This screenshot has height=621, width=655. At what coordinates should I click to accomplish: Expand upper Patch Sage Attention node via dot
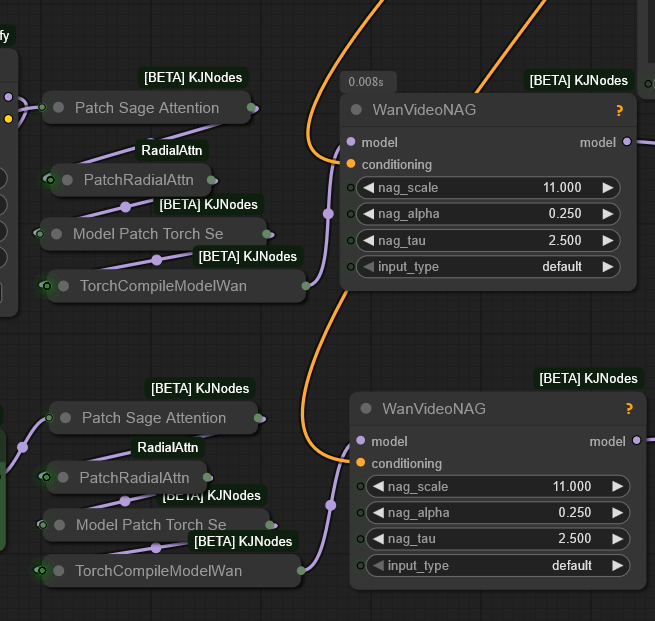pyautogui.click(x=58, y=108)
